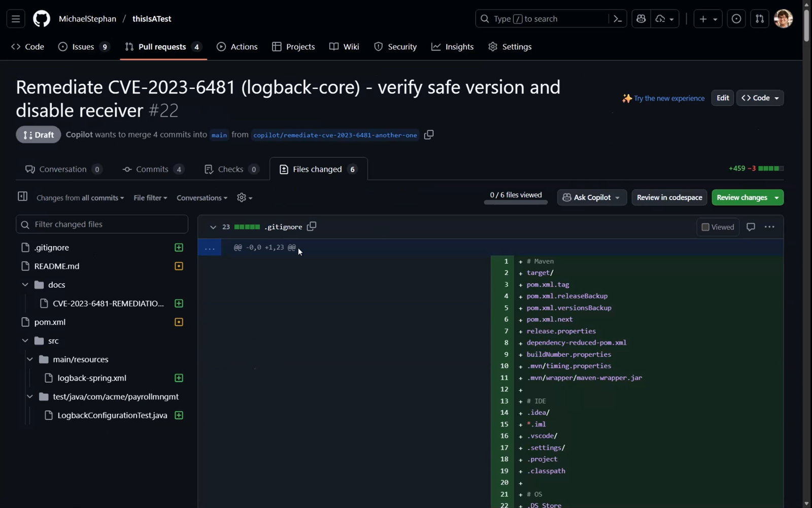Comment on the .gitignore file
Screen dimensions: 812x508
coord(751,227)
